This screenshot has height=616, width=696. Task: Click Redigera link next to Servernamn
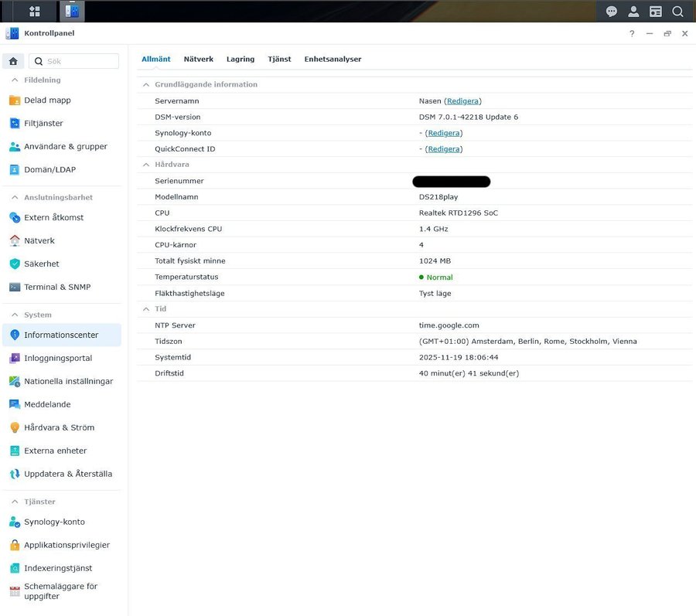(462, 101)
